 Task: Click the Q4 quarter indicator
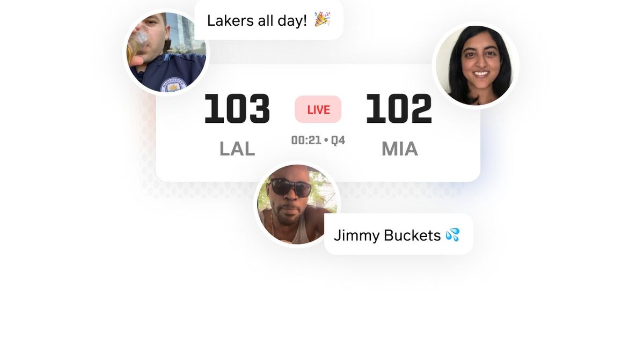(338, 141)
